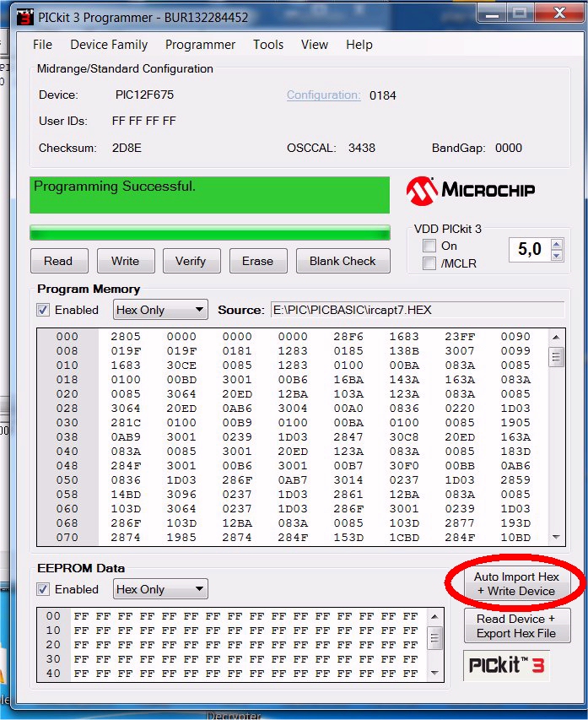Decrease VDD voltage with down arrow
Screen dimensions: 588x720
557,255
